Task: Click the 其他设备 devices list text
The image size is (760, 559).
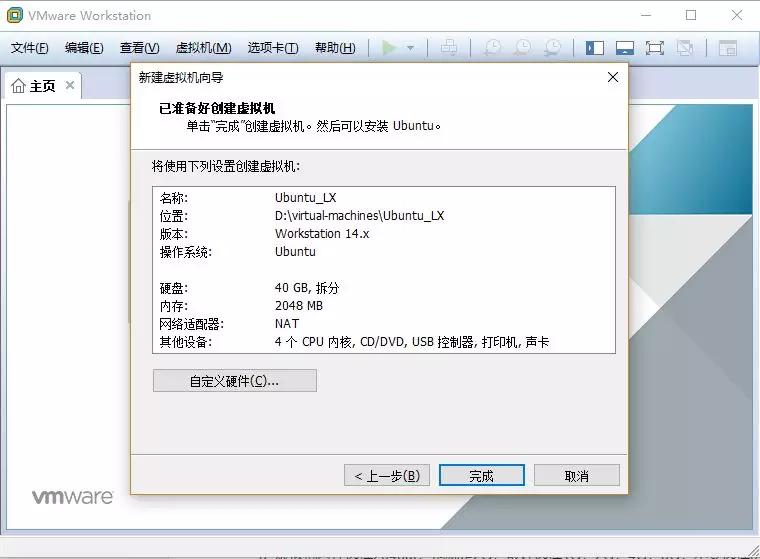Action: click(x=412, y=342)
